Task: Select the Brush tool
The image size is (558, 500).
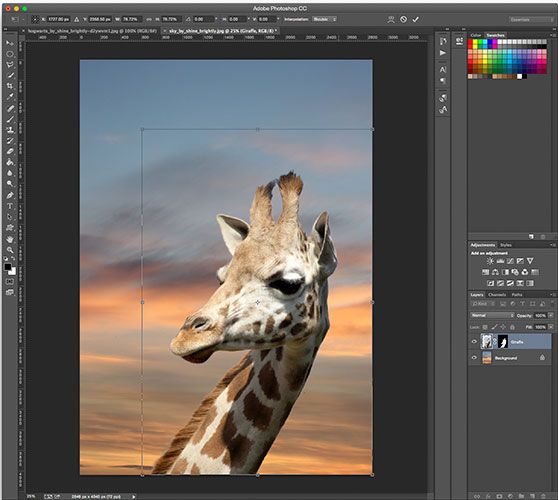Action: click(x=10, y=119)
